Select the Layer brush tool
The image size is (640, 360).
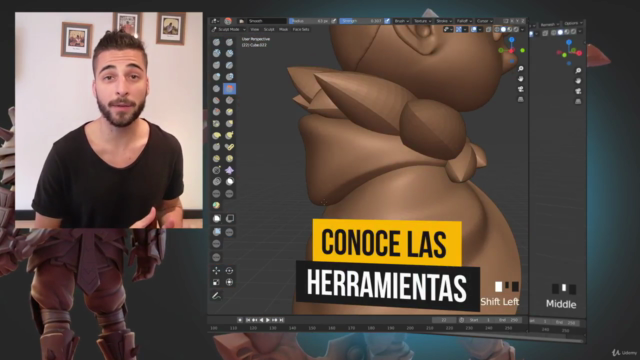click(229, 65)
